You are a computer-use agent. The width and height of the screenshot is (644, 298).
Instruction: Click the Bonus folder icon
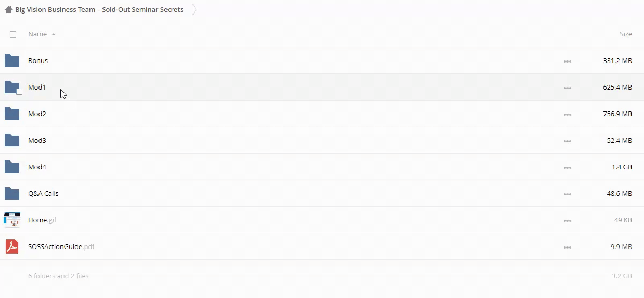(x=12, y=60)
